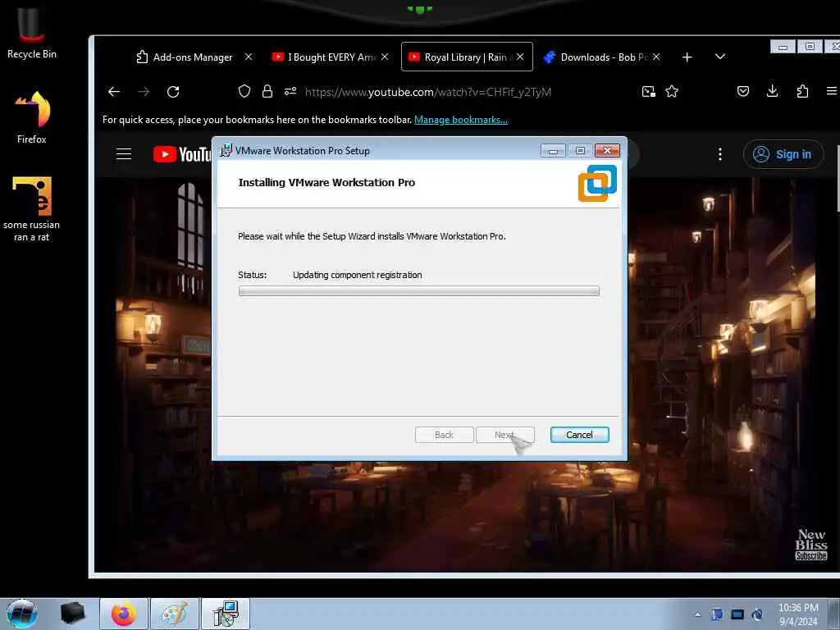Open Firefox extensions puzzle icon

click(802, 92)
